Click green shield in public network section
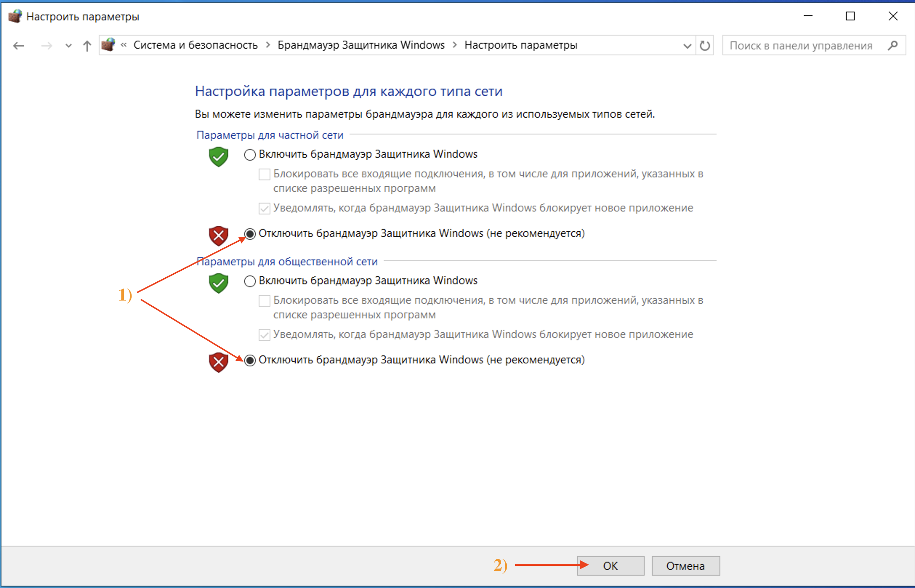 tap(219, 283)
